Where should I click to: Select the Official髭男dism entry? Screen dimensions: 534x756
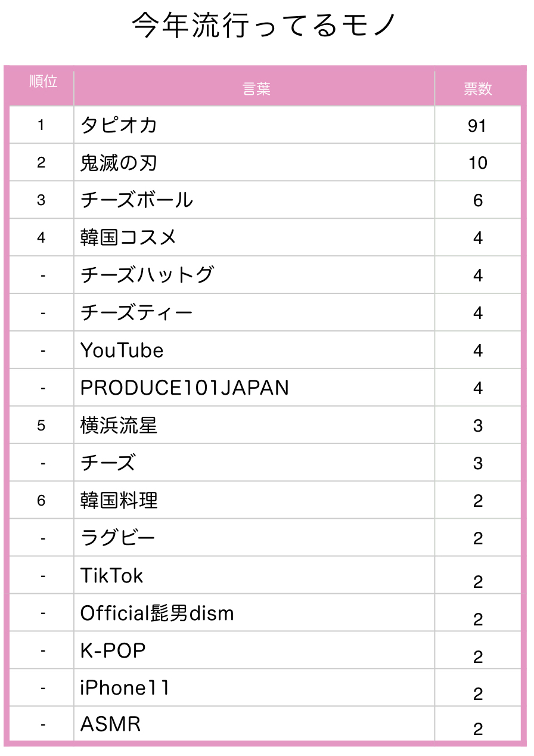pos(157,614)
